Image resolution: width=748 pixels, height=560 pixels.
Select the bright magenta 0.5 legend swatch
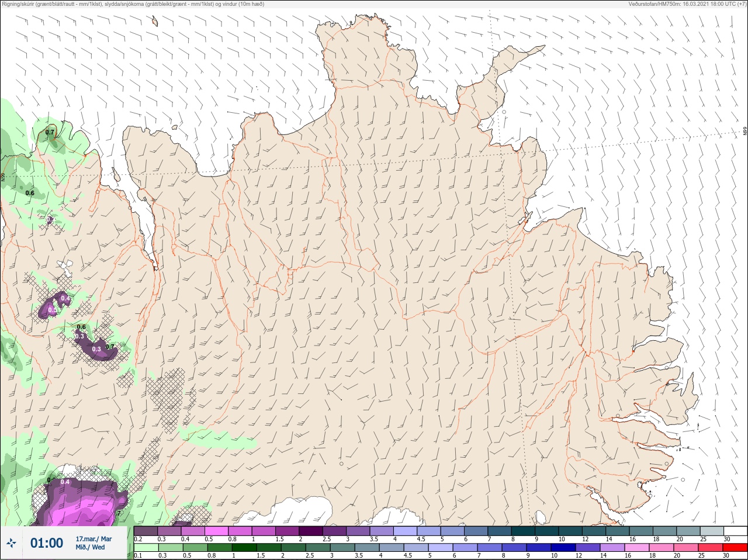click(x=217, y=531)
